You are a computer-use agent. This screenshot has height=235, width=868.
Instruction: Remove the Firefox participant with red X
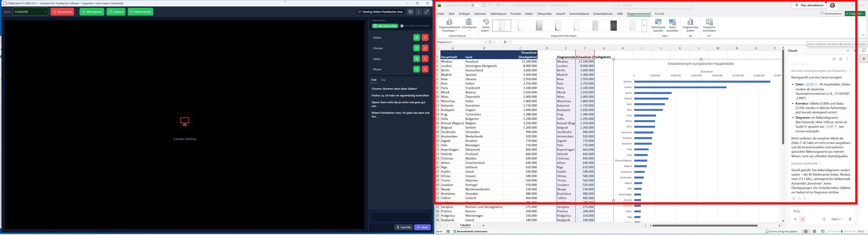(425, 38)
